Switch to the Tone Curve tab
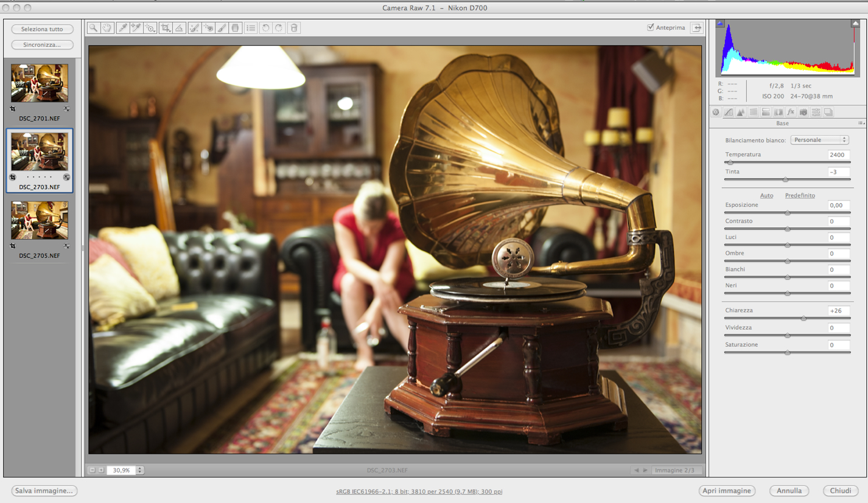Screen dimensions: 868x503 (728, 113)
